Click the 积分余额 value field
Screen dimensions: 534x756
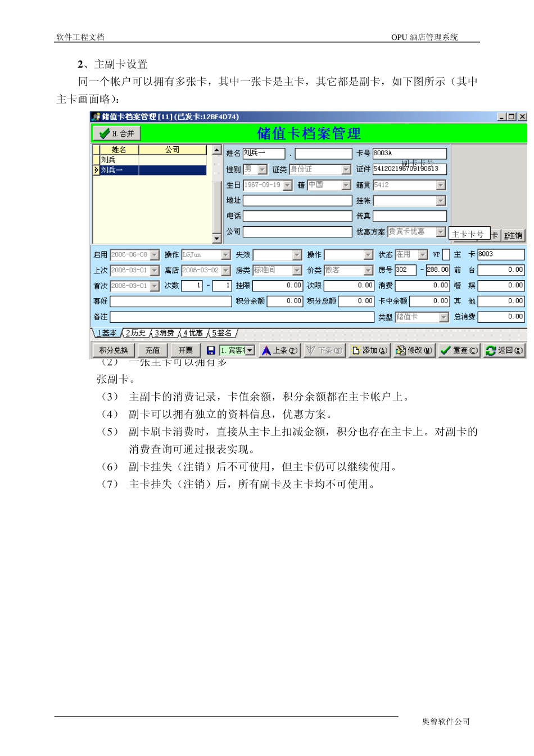point(285,301)
